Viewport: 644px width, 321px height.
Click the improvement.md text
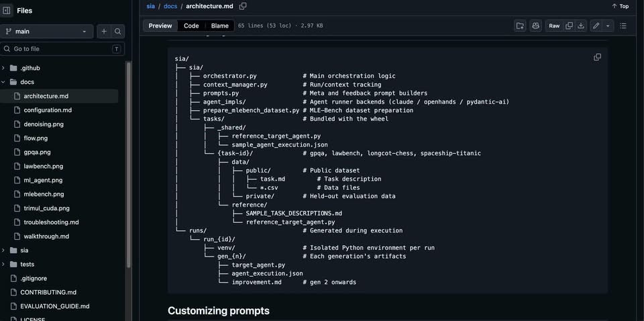pos(256,282)
